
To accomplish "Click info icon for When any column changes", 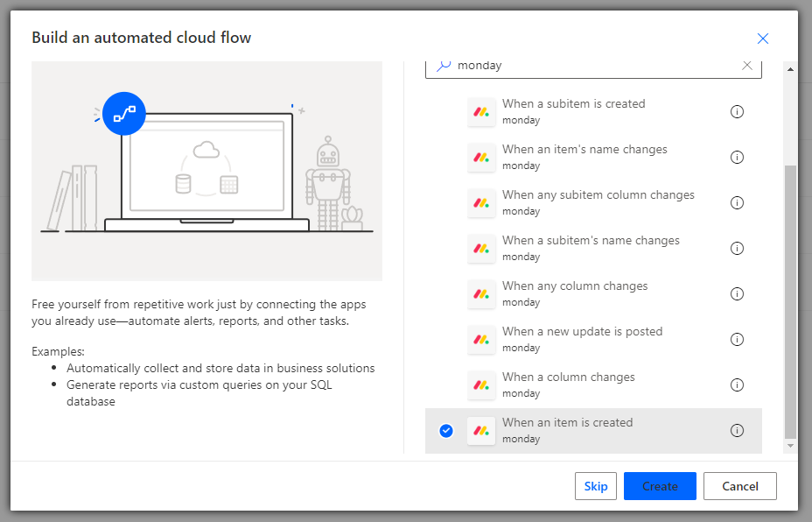I will click(x=737, y=294).
